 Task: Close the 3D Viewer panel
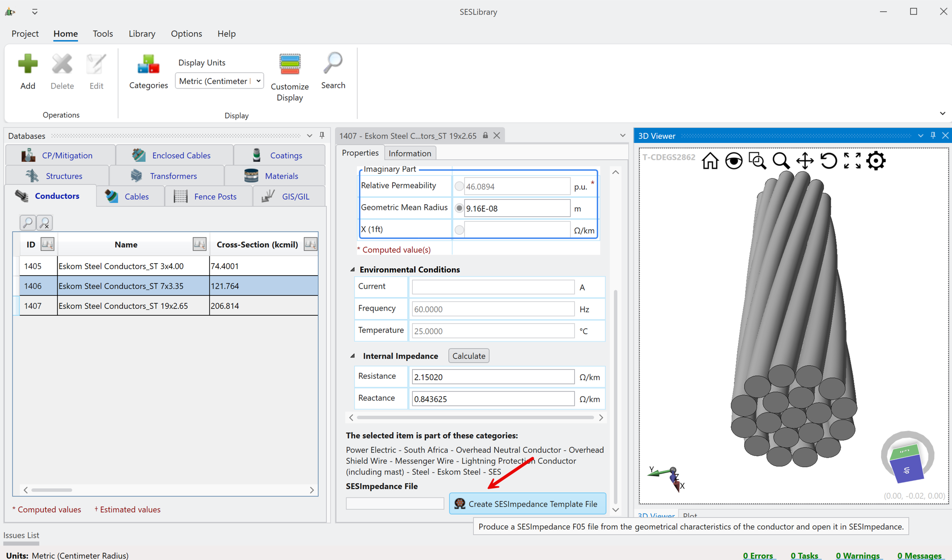[x=945, y=135]
